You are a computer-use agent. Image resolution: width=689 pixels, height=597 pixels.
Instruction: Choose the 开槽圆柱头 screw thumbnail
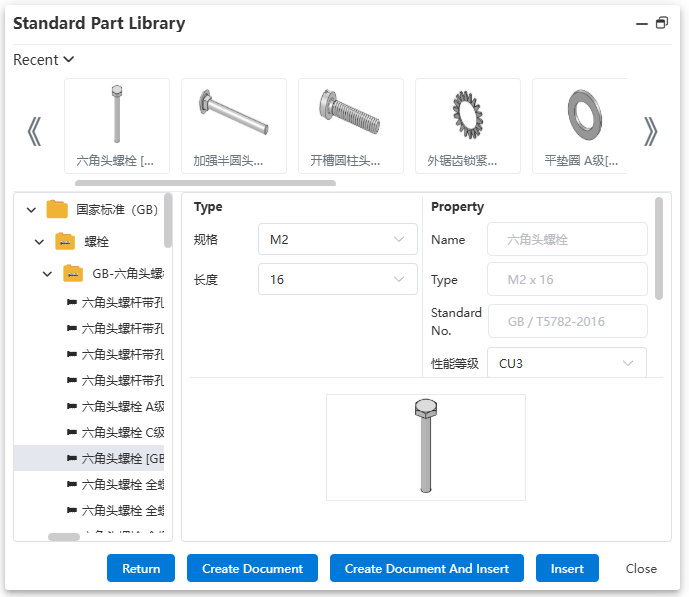point(351,126)
